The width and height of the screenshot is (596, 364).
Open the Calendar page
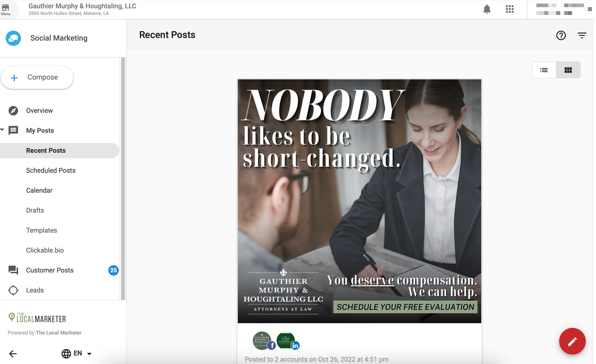coord(39,191)
